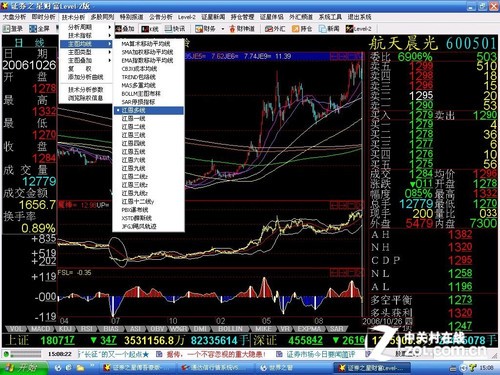Screen dimensions: 500x375
Task: Open the dropdown arrow next to 财务
Action: (x=223, y=29)
